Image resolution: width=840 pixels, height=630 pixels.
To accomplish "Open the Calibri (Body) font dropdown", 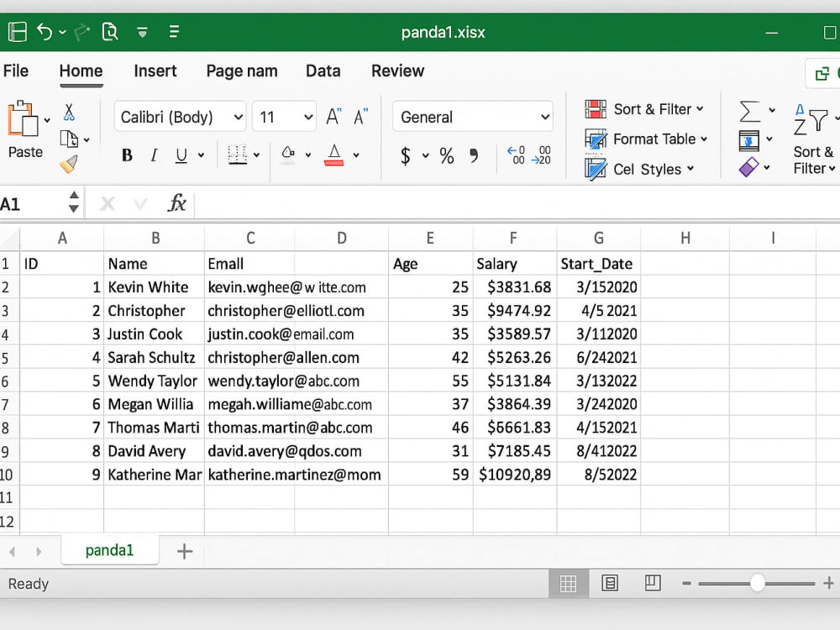I will pyautogui.click(x=180, y=116).
